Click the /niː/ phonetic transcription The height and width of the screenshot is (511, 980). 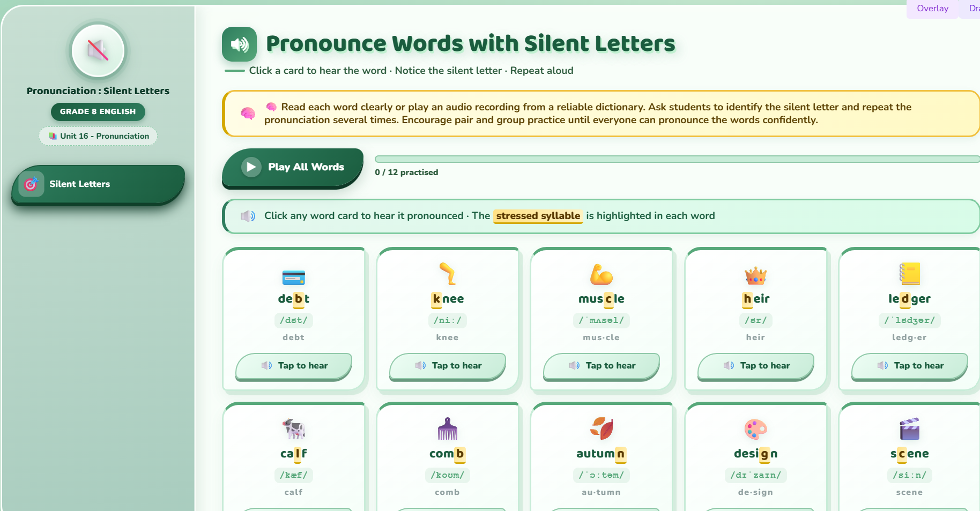tap(447, 320)
